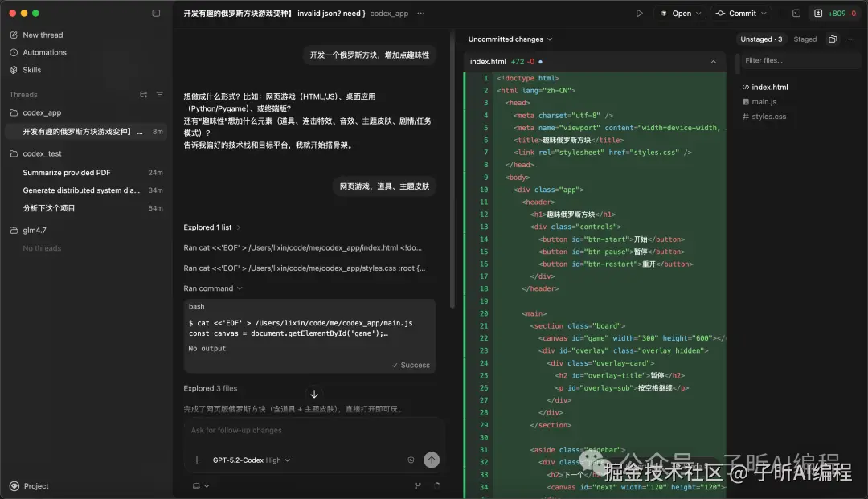Click the shield icon in the composer bar
The image size is (868, 499).
(411, 460)
